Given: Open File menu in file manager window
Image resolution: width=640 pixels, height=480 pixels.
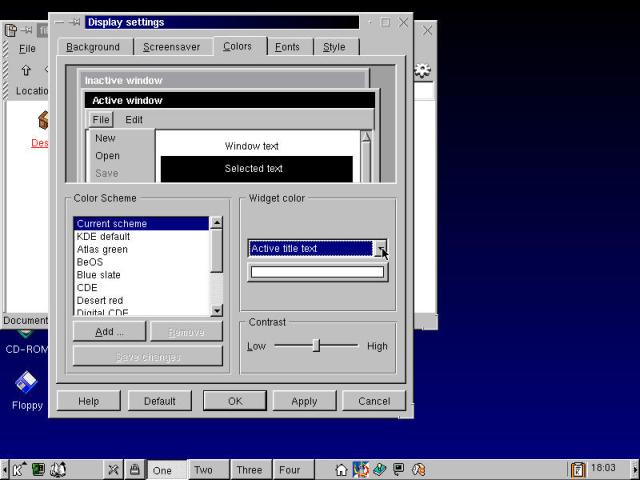Looking at the screenshot, I should [x=27, y=48].
